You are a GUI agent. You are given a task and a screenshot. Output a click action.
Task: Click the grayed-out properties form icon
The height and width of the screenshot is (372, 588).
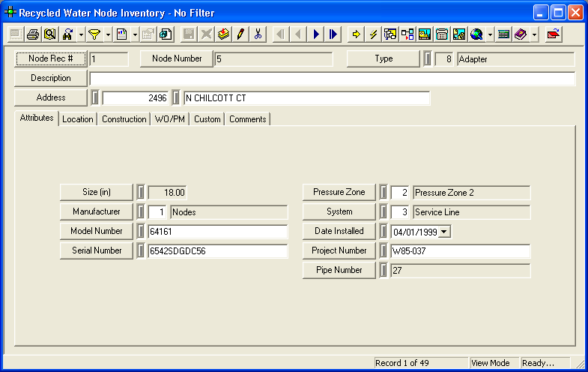(148, 34)
